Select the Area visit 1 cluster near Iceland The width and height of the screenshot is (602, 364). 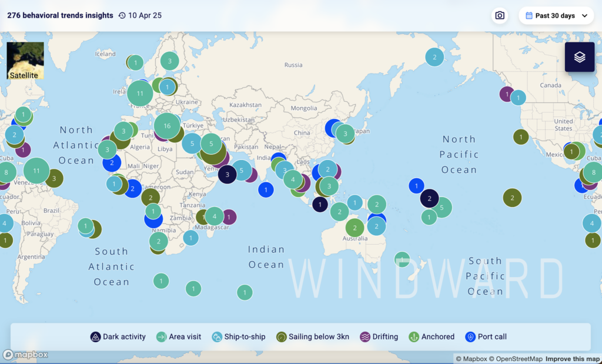point(136,62)
